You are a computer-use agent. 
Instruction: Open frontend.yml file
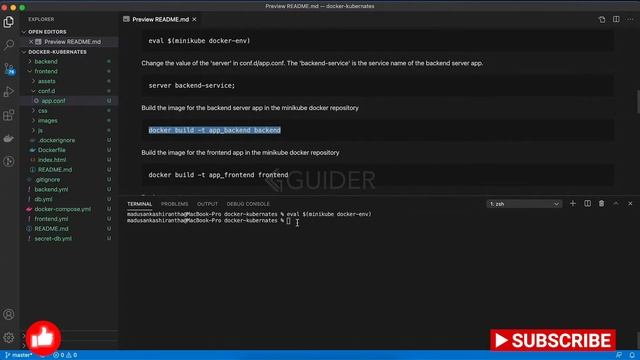click(x=51, y=219)
